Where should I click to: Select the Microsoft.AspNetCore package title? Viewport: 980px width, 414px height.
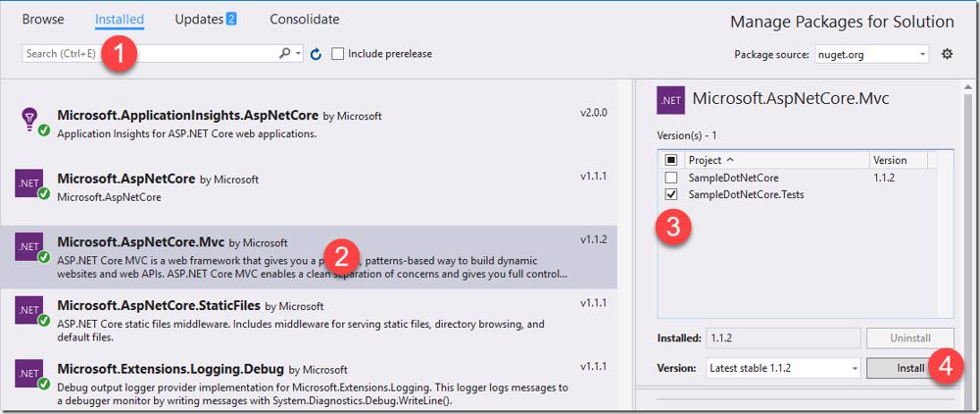[126, 179]
